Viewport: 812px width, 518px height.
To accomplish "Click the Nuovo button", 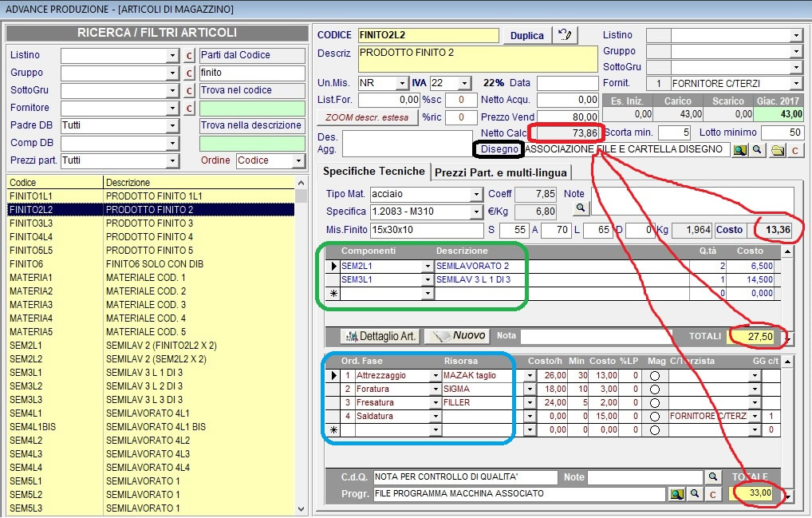I will (x=456, y=336).
